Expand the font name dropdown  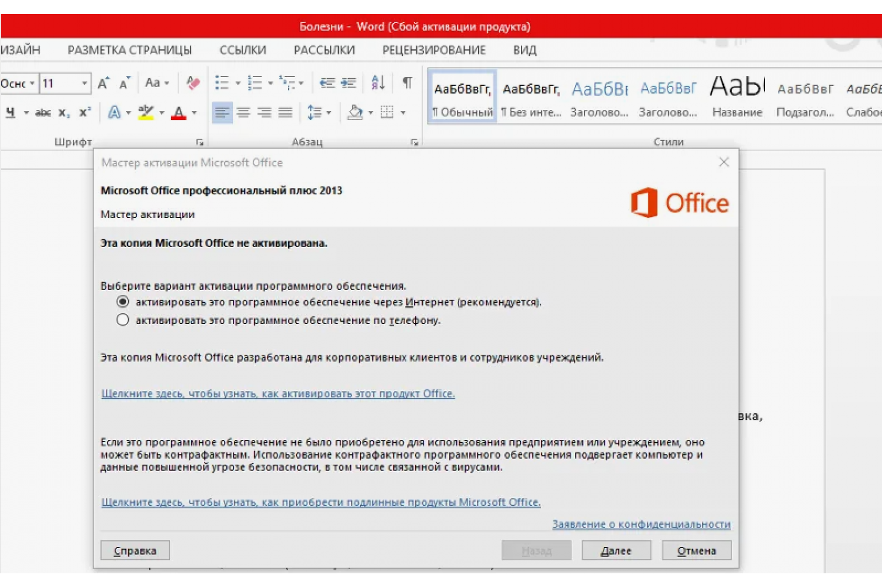click(x=32, y=83)
